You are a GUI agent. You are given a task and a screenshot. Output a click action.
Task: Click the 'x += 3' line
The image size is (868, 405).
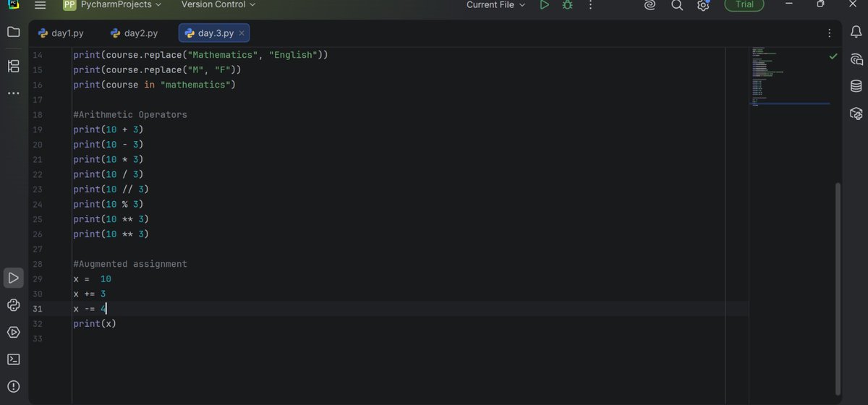click(x=90, y=294)
